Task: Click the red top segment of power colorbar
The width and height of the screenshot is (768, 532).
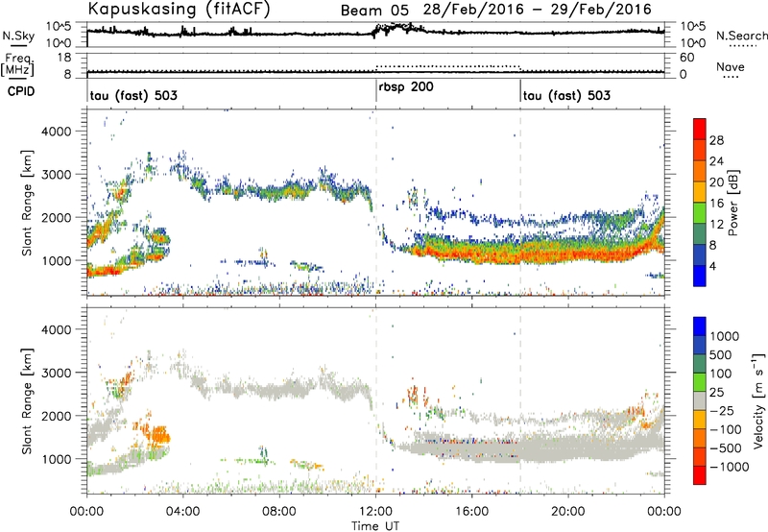Action: point(700,129)
